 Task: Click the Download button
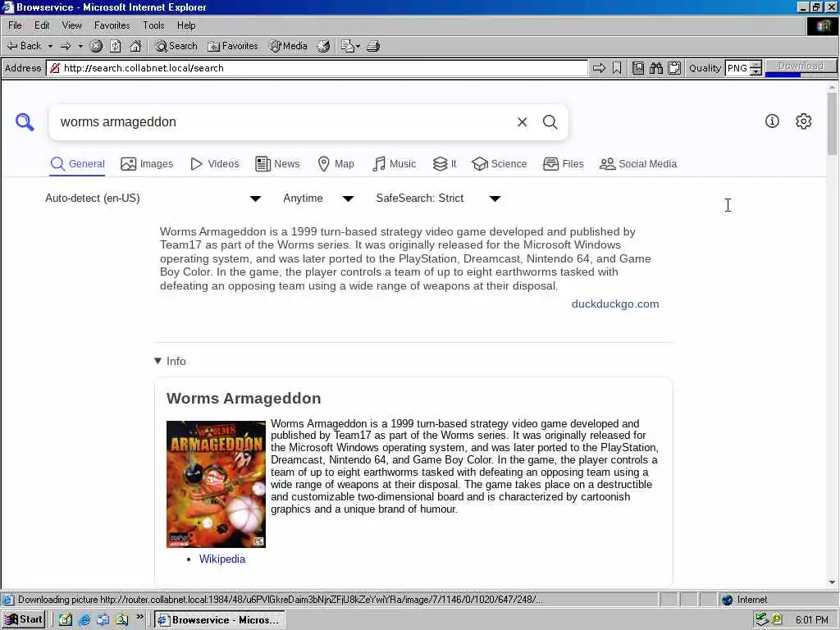pyautogui.click(x=801, y=66)
